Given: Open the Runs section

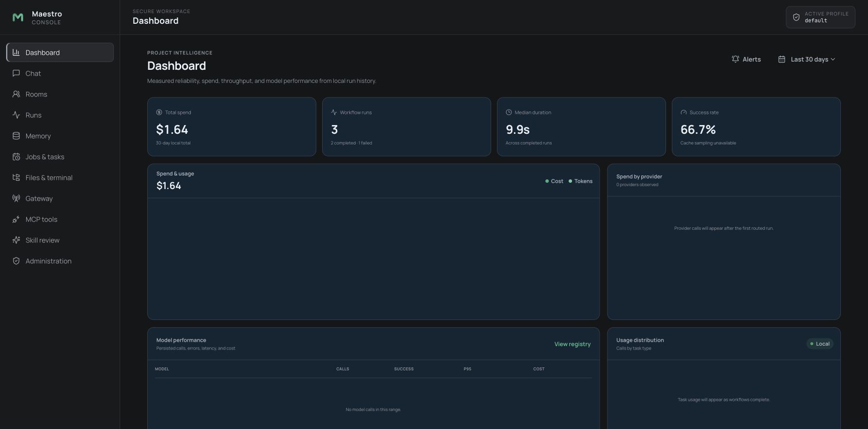Looking at the screenshot, I should [x=60, y=115].
